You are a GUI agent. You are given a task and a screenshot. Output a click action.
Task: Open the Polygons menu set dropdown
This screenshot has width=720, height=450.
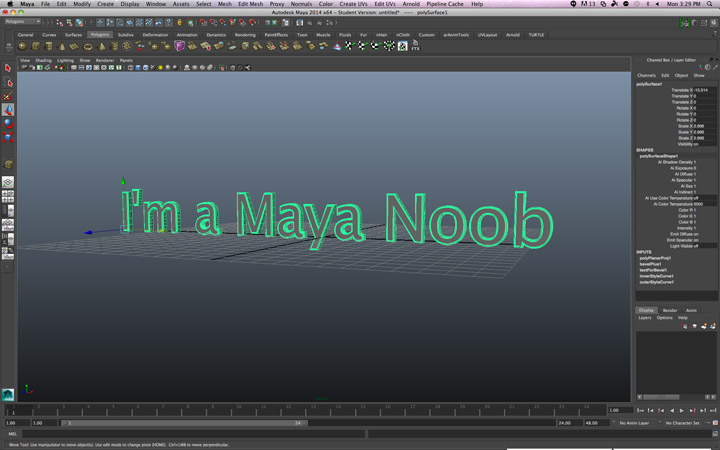(x=22, y=22)
